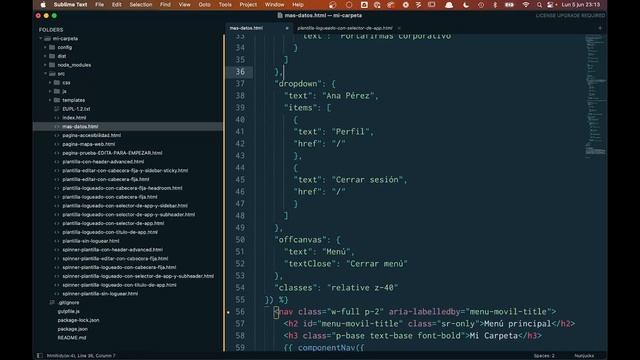Close the mas-datos.html tab
640x360 pixels.
pyautogui.click(x=287, y=28)
